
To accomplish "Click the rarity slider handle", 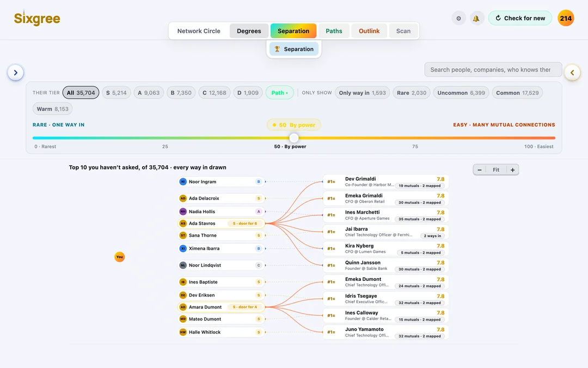I will pyautogui.click(x=294, y=138).
